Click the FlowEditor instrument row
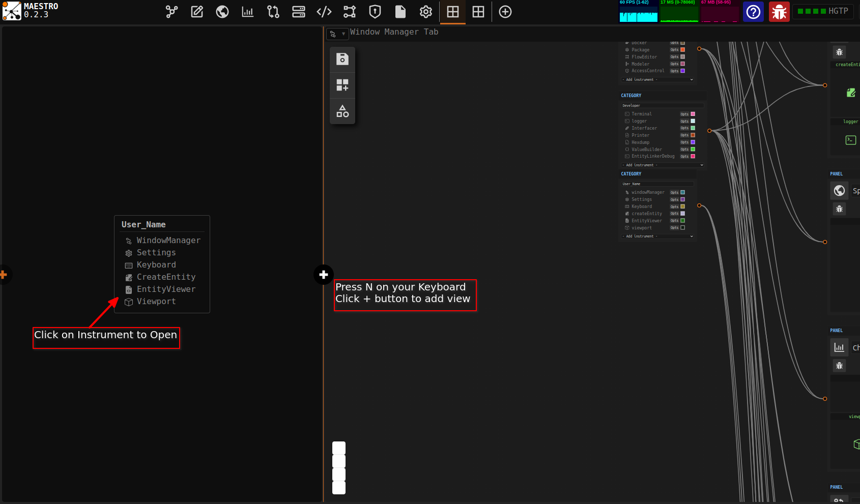 tap(654, 57)
